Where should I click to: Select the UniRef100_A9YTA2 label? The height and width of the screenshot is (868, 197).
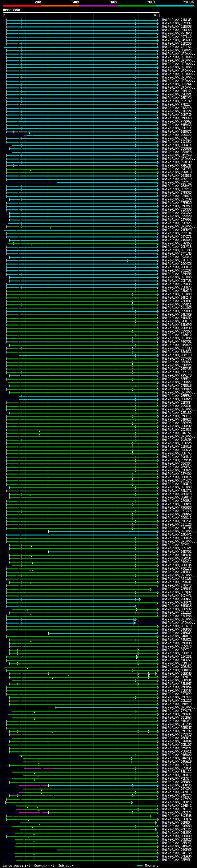pyautogui.click(x=177, y=101)
